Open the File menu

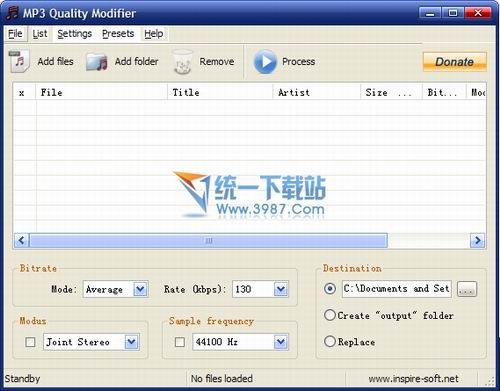(15, 34)
